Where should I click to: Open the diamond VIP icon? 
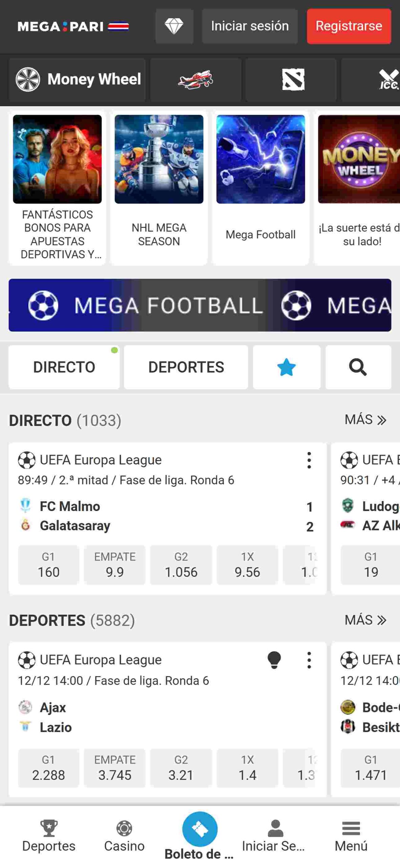coord(174,26)
